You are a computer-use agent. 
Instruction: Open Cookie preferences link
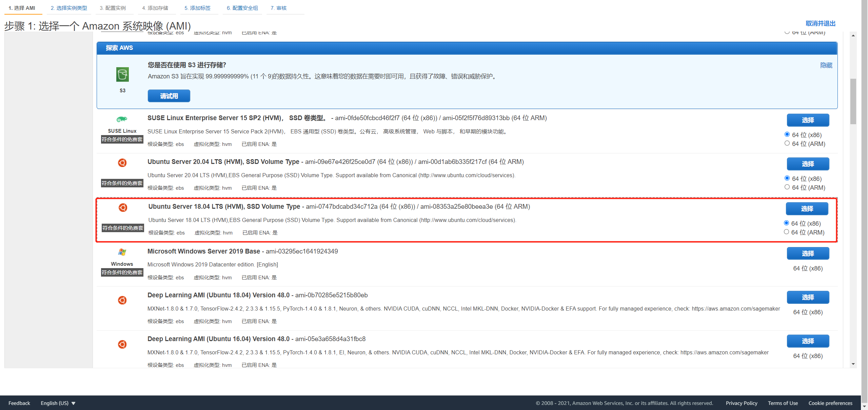(x=830, y=403)
